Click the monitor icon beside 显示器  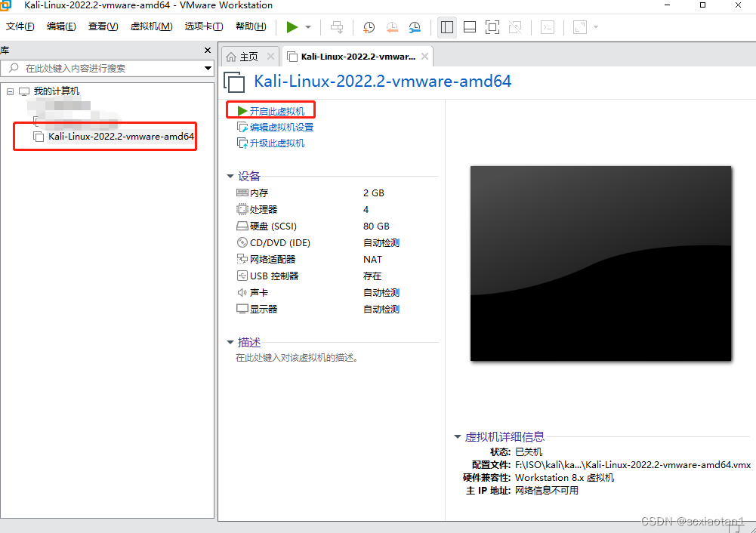[x=242, y=310]
